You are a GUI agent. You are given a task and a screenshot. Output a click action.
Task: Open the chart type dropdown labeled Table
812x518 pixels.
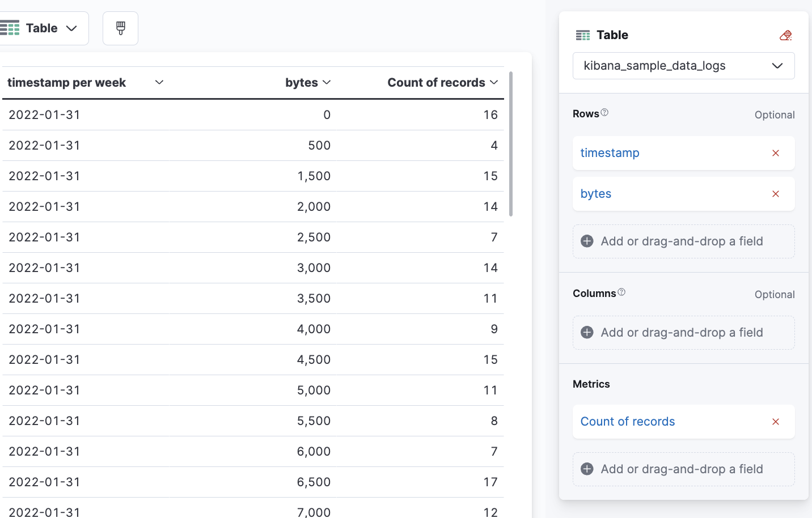pos(71,28)
